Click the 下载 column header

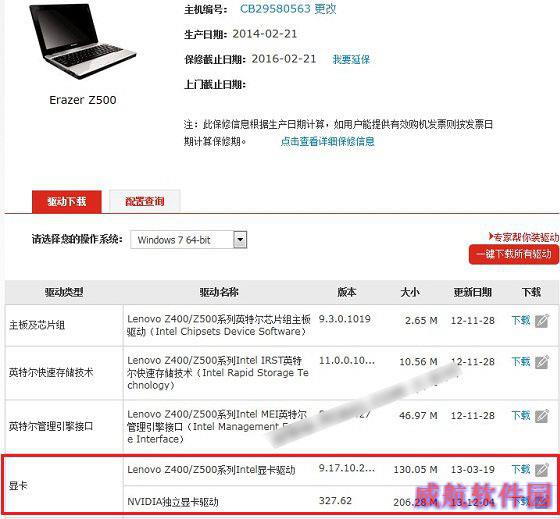[531, 292]
